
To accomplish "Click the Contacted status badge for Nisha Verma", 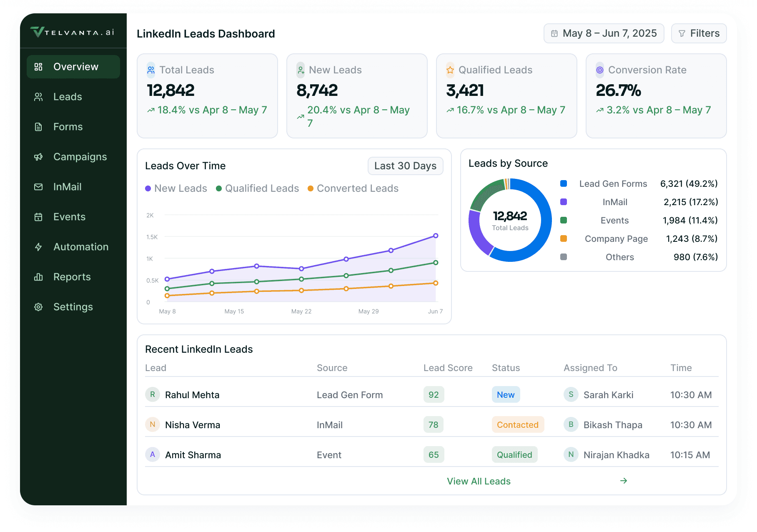I will 518,424.
